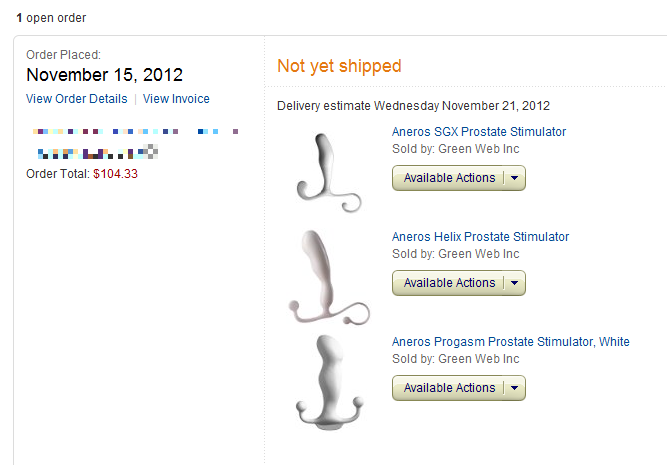Click the Sold by Green Web Inc text under SGX
667x465 pixels.
click(455, 149)
